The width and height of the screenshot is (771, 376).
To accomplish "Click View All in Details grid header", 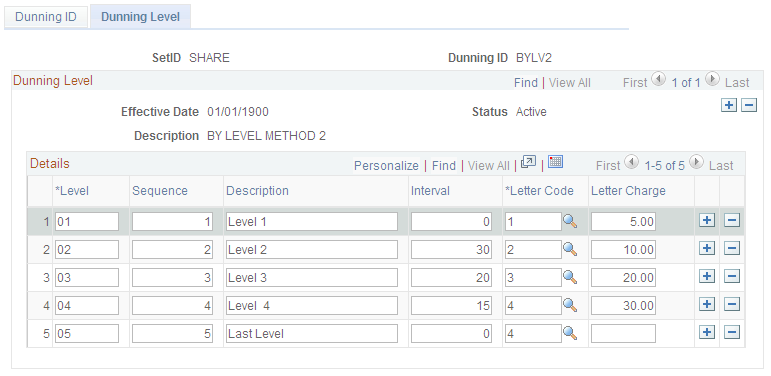I will click(488, 166).
